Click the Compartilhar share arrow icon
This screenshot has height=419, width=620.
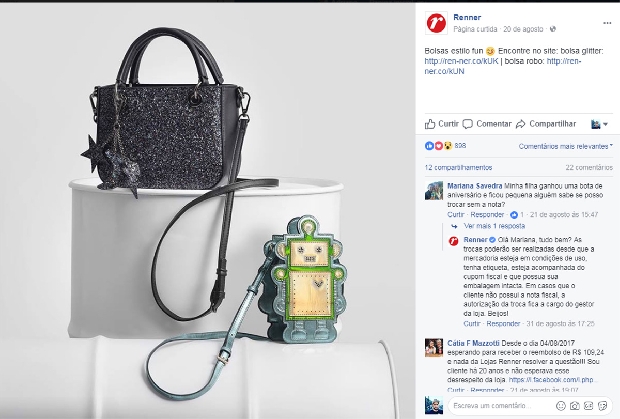coord(521,124)
